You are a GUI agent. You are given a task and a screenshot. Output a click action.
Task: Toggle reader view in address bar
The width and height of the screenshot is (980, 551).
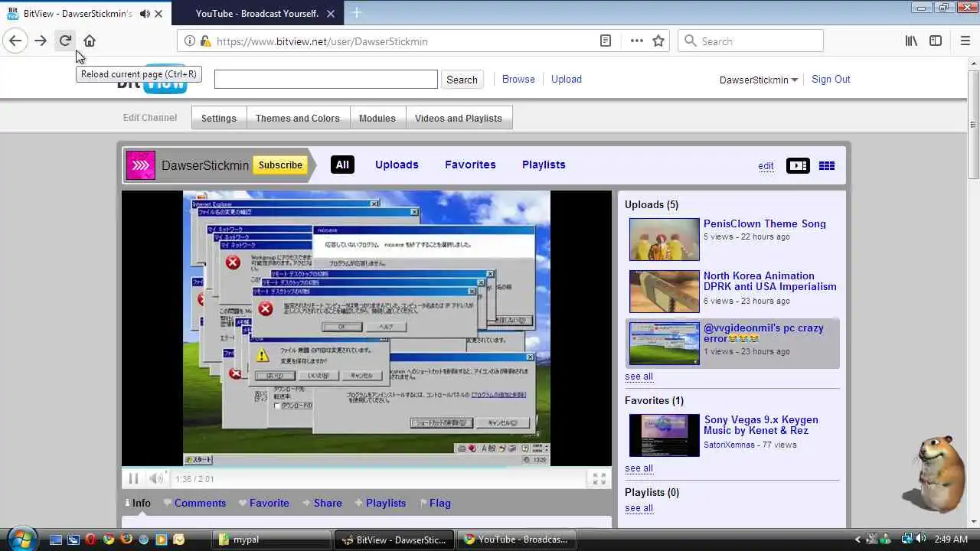[x=606, y=41]
